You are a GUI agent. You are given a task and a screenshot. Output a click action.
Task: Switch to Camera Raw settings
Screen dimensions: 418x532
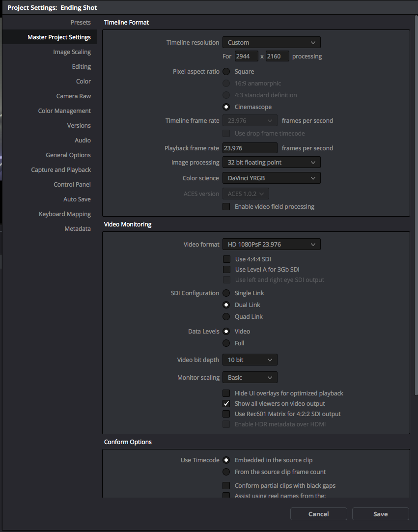[x=74, y=96]
